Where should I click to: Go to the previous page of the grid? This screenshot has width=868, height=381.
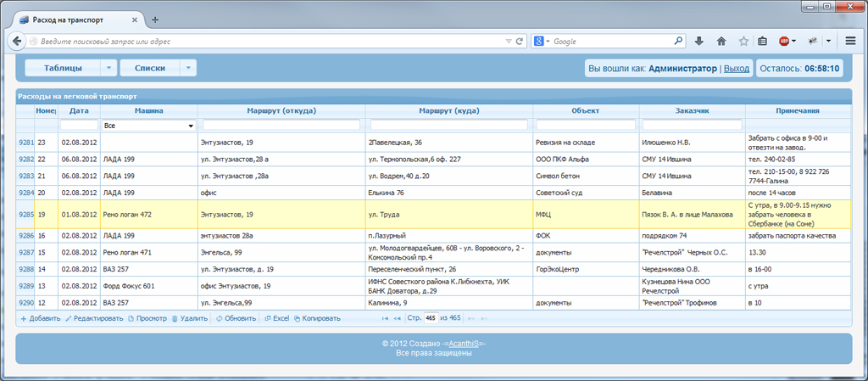[x=397, y=318]
